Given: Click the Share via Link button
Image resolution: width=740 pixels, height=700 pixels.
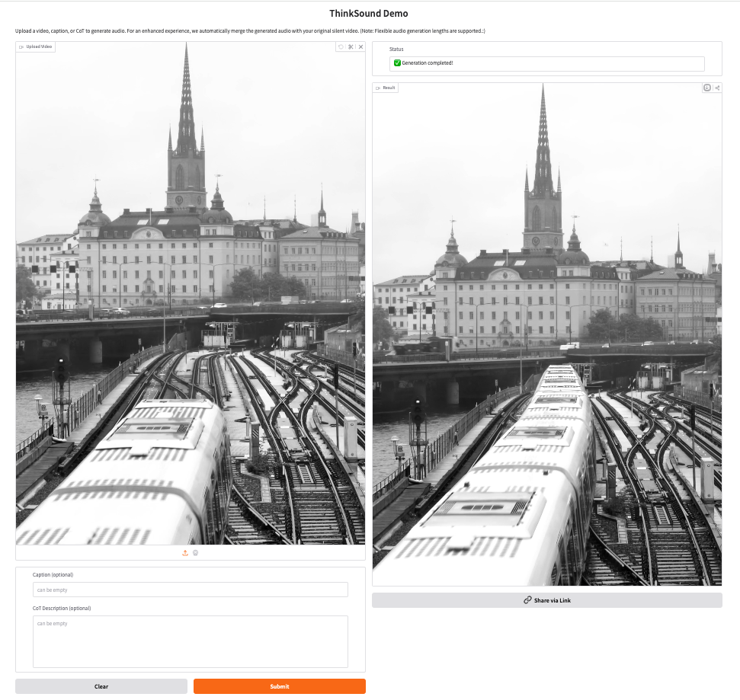Looking at the screenshot, I should (546, 600).
